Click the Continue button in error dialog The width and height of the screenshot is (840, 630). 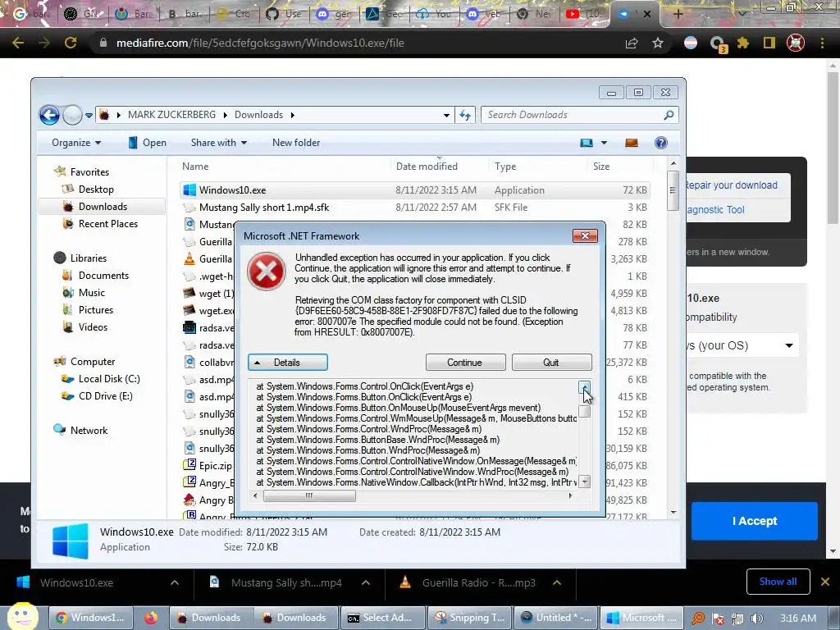point(465,362)
